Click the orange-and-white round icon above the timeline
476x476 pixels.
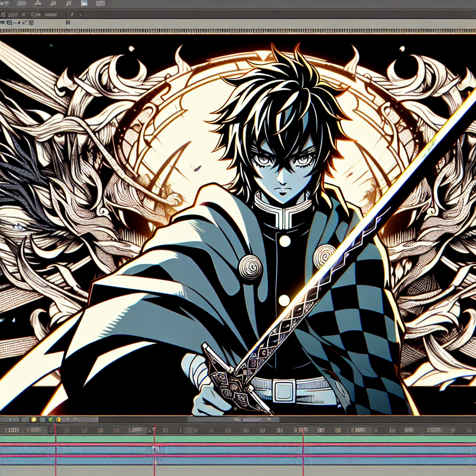click(x=58, y=420)
